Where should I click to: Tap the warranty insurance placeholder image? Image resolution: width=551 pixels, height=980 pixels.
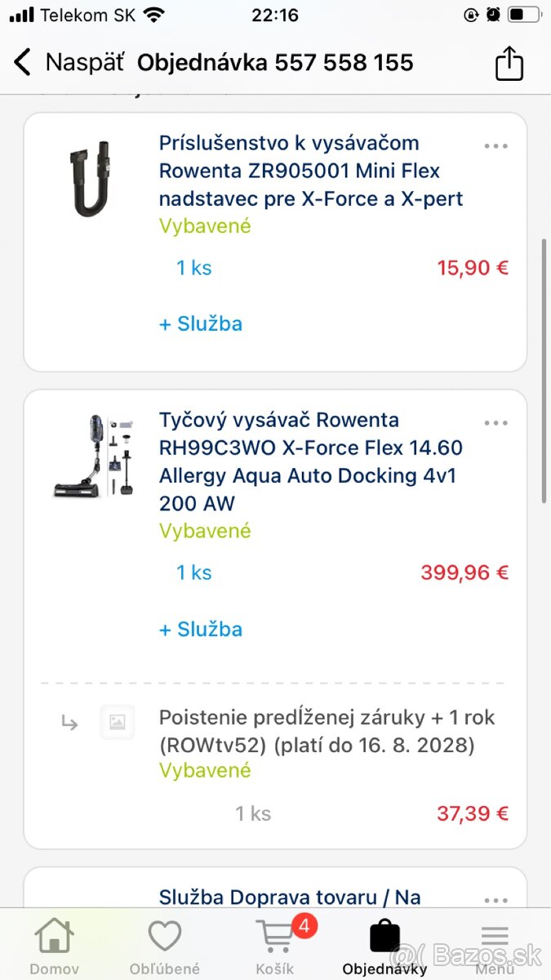tap(118, 722)
